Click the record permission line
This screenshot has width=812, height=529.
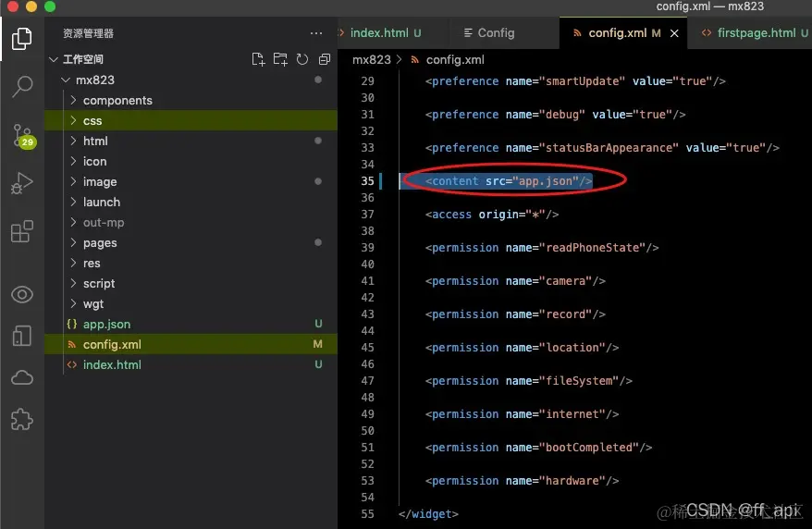(x=515, y=314)
